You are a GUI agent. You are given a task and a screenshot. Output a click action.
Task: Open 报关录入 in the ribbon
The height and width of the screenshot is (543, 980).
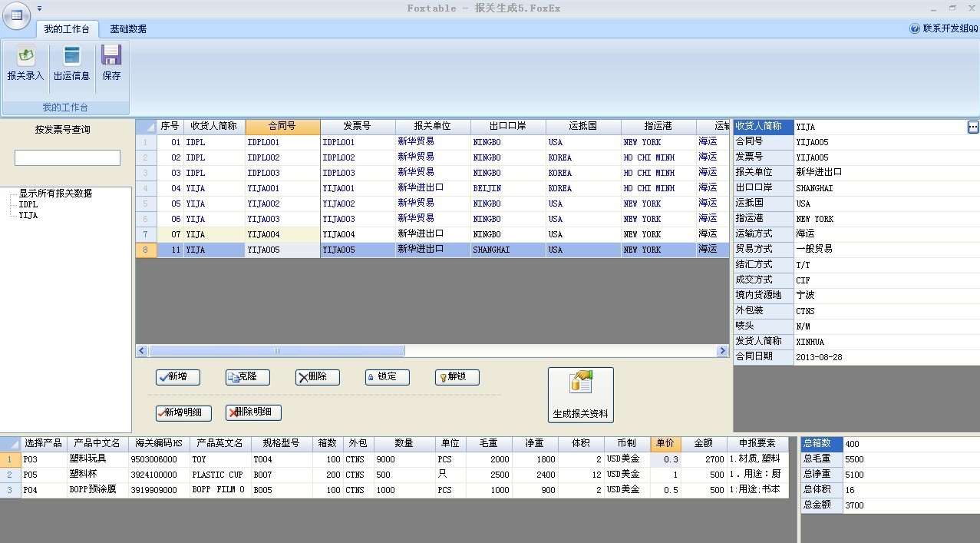[x=25, y=63]
